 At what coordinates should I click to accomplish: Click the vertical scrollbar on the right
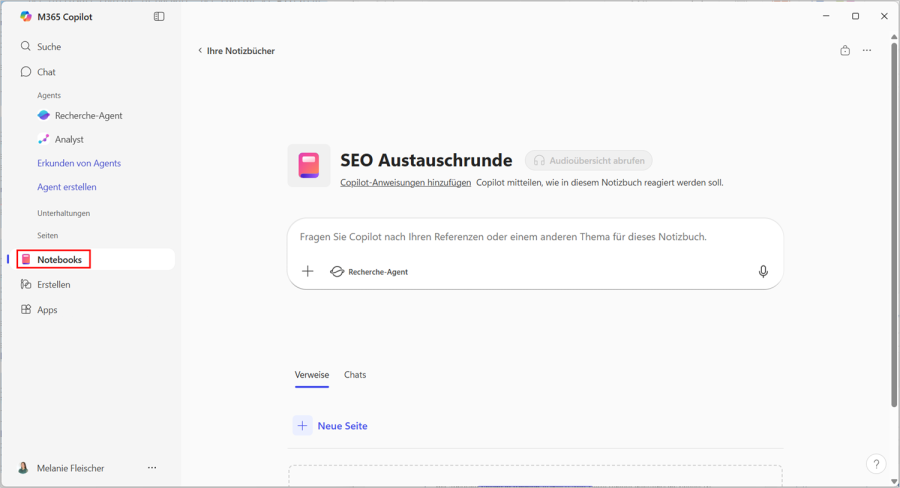(x=893, y=220)
